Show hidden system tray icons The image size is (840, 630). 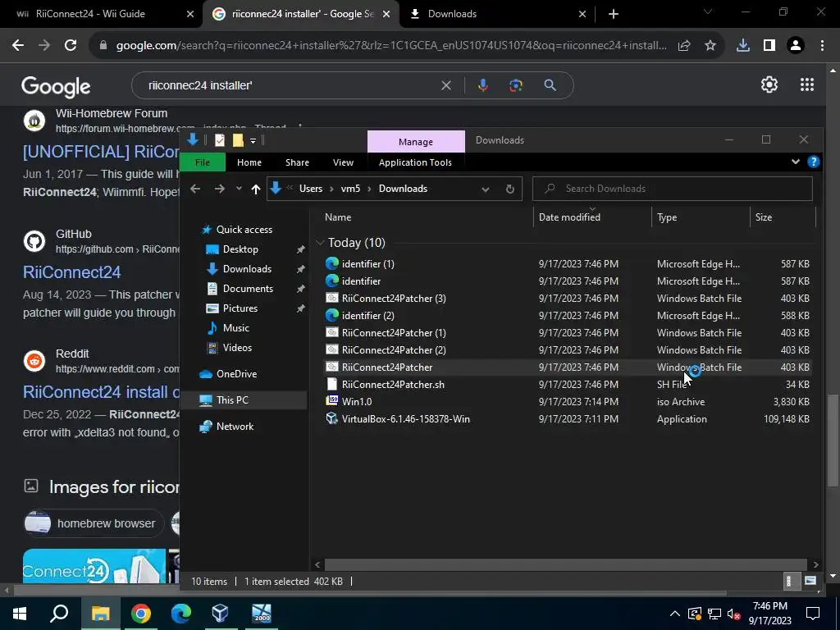(675, 614)
